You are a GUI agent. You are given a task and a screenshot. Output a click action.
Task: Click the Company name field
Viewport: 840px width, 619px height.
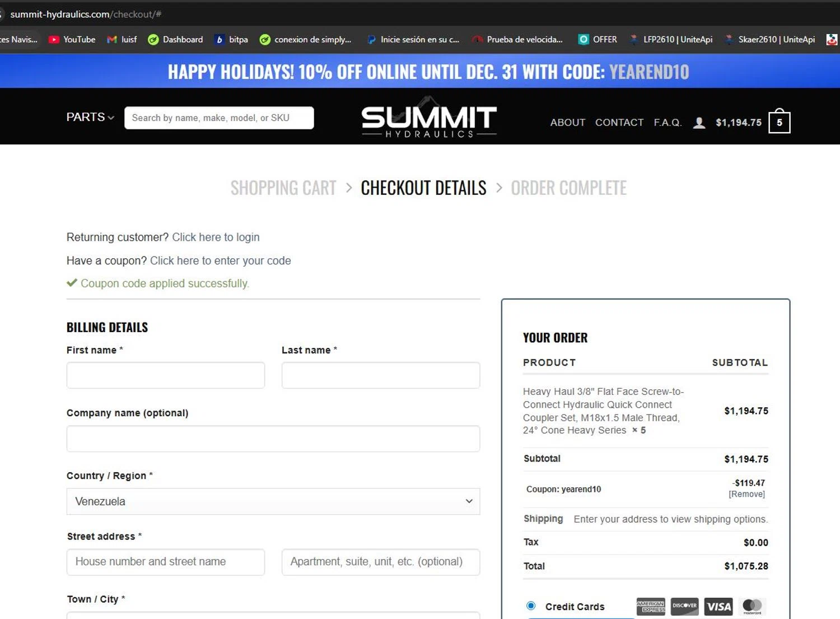273,439
